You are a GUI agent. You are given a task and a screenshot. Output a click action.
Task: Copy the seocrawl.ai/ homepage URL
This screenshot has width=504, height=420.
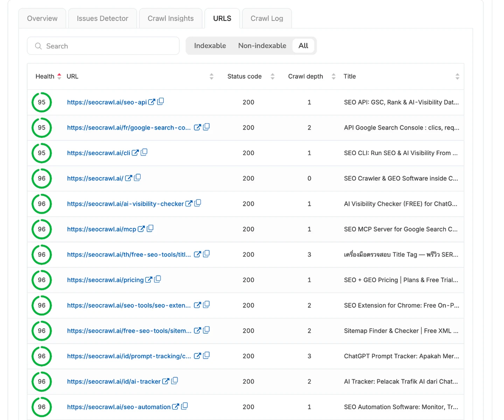138,177
